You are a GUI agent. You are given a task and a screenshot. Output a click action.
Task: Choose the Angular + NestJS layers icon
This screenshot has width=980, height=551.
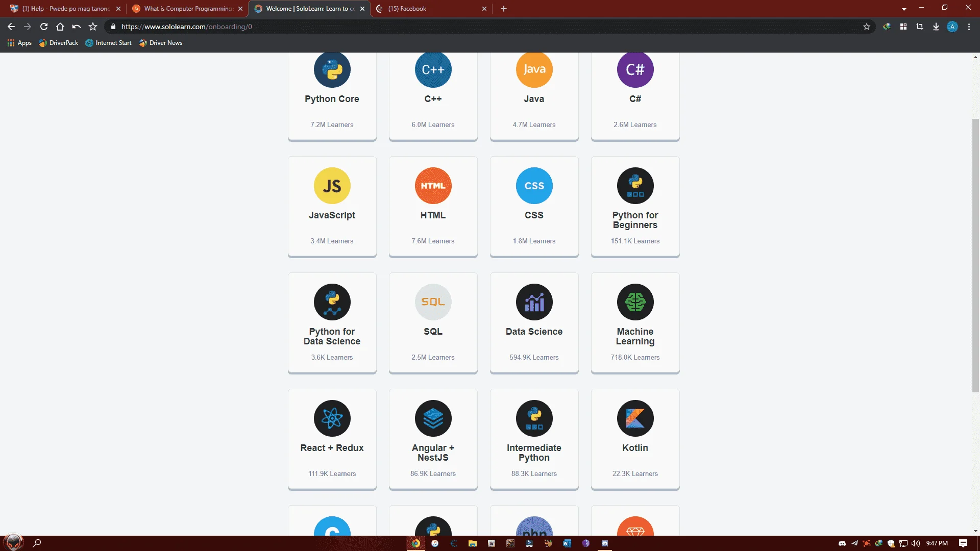tap(433, 418)
